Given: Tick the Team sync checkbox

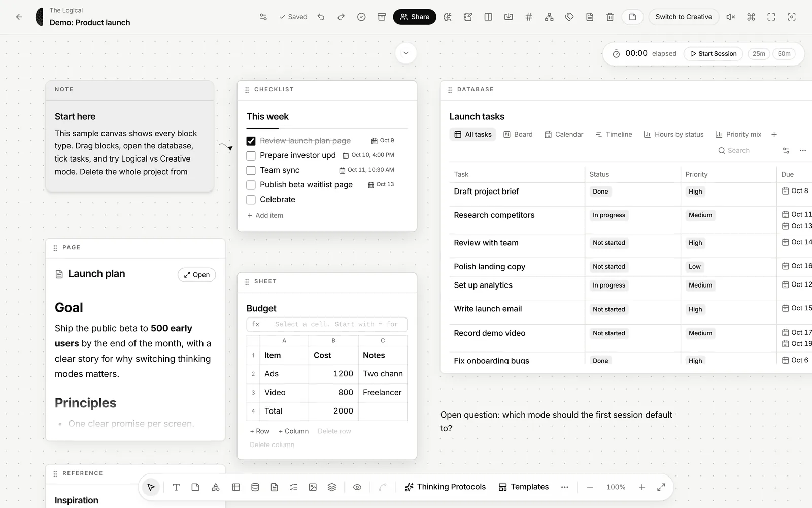Looking at the screenshot, I should point(251,170).
